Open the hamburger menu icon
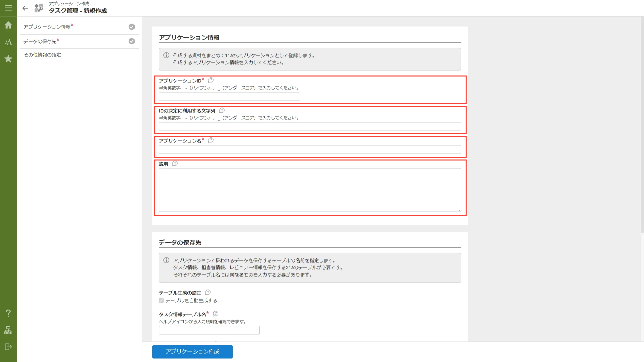Image resolution: width=644 pixels, height=362 pixels. pos(8,8)
